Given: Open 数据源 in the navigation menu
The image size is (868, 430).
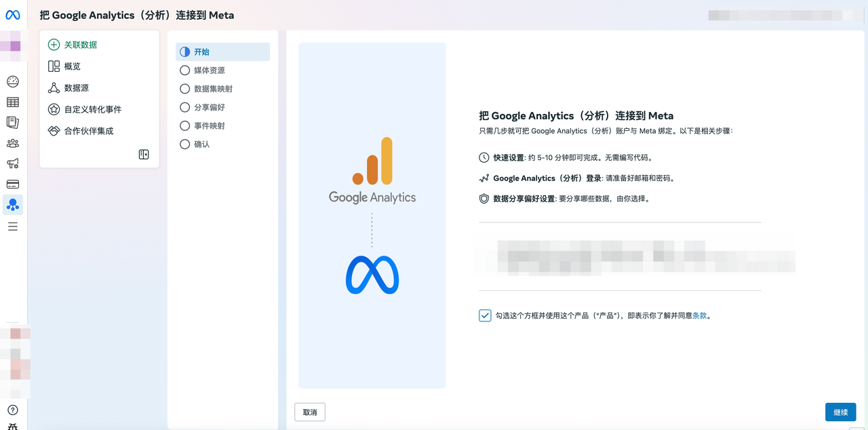Looking at the screenshot, I should 76,87.
